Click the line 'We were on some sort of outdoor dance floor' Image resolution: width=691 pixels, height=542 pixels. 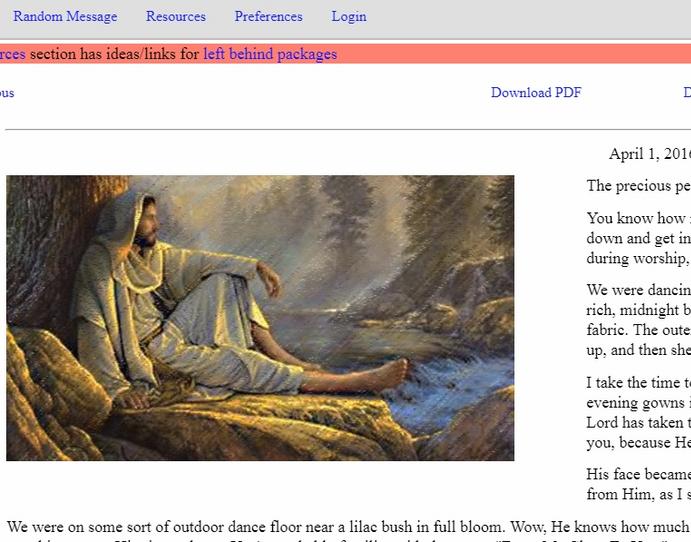coord(349,527)
